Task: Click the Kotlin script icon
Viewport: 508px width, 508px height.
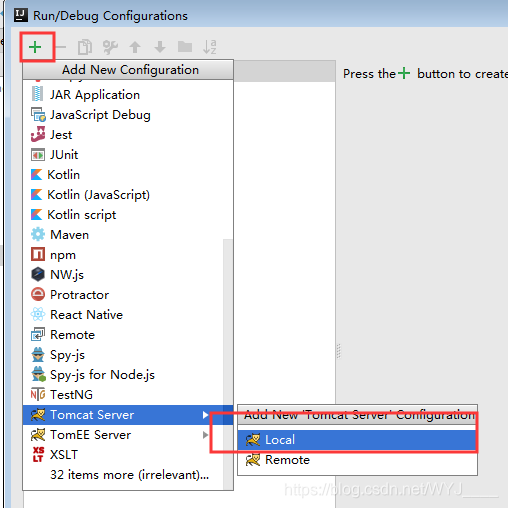Action: pos(36,214)
